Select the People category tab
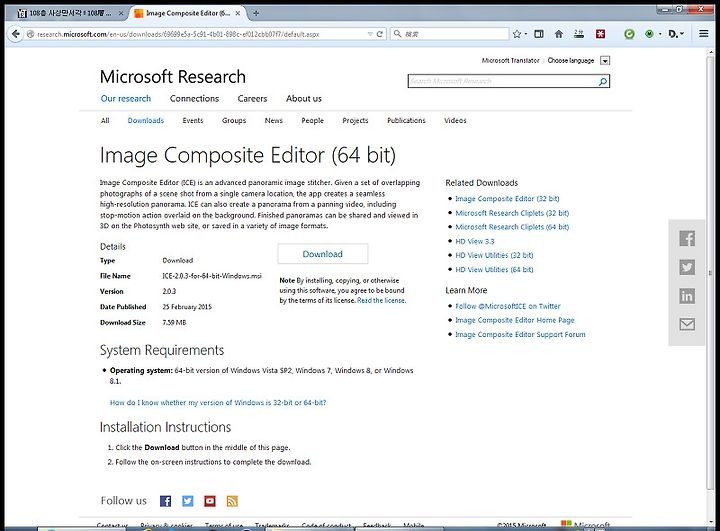 click(312, 120)
